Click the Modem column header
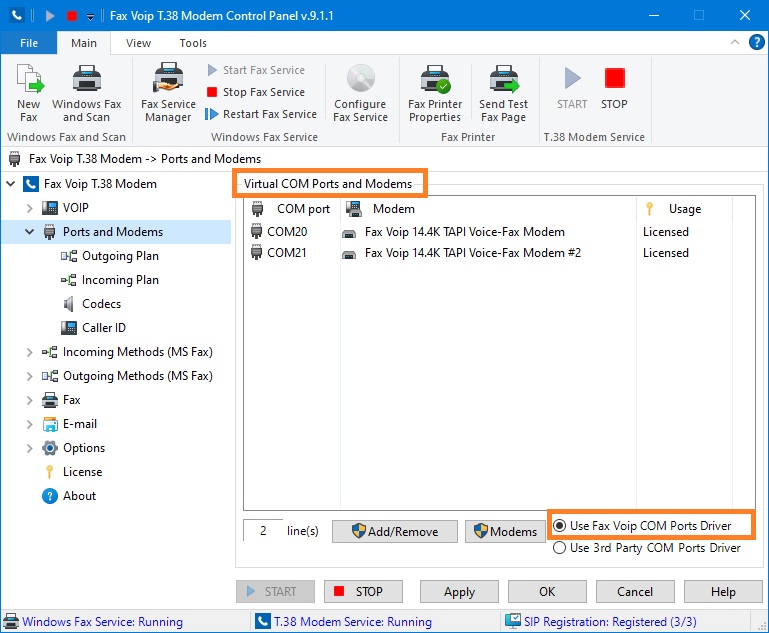 click(x=488, y=209)
